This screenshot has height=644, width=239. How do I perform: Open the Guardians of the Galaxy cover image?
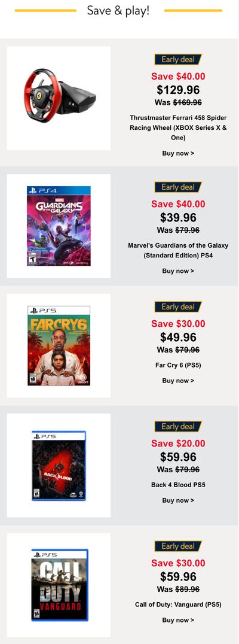click(59, 226)
